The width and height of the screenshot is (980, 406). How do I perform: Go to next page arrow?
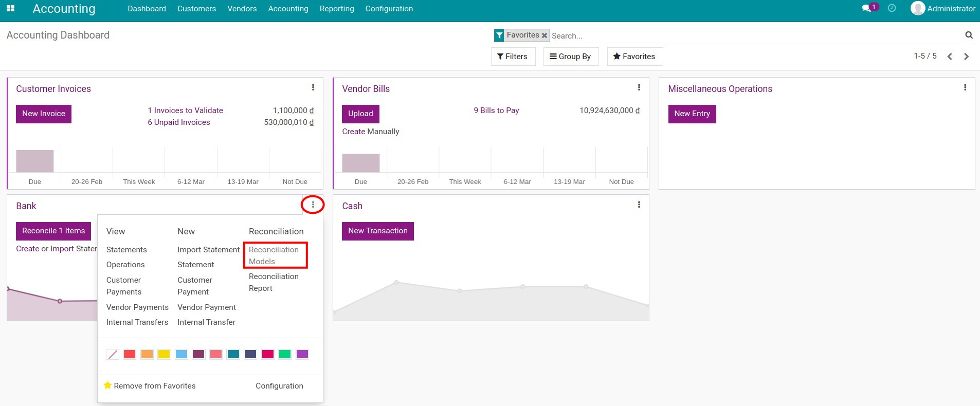click(x=966, y=57)
